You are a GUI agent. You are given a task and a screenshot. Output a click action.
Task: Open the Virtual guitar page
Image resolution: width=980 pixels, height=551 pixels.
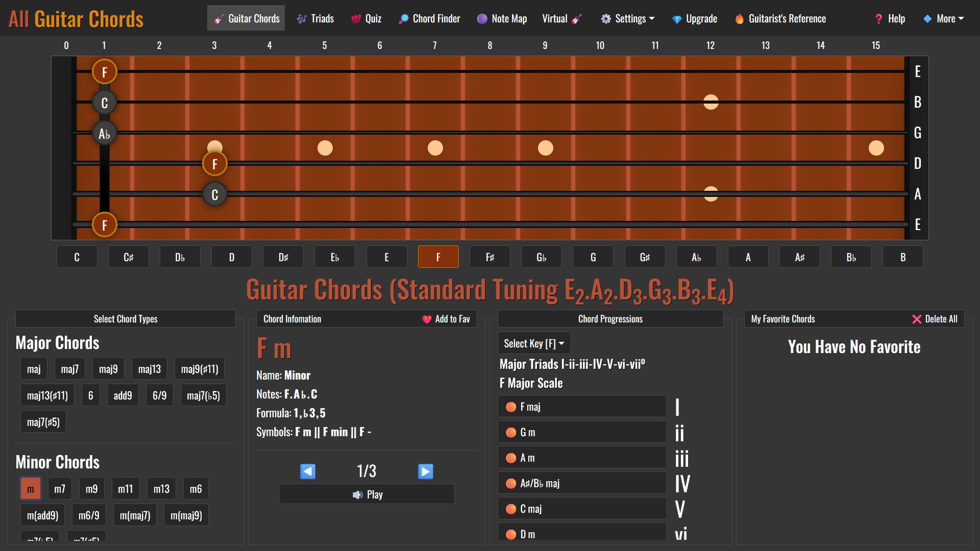point(561,19)
